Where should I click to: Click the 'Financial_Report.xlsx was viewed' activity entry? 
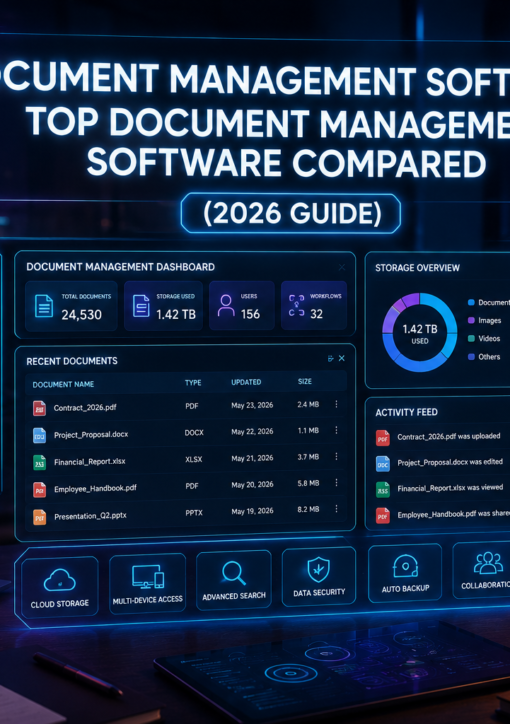point(450,488)
